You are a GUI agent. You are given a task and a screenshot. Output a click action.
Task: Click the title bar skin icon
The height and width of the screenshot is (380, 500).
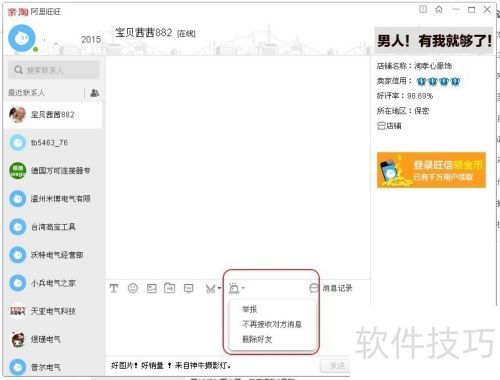pyautogui.click(x=423, y=9)
